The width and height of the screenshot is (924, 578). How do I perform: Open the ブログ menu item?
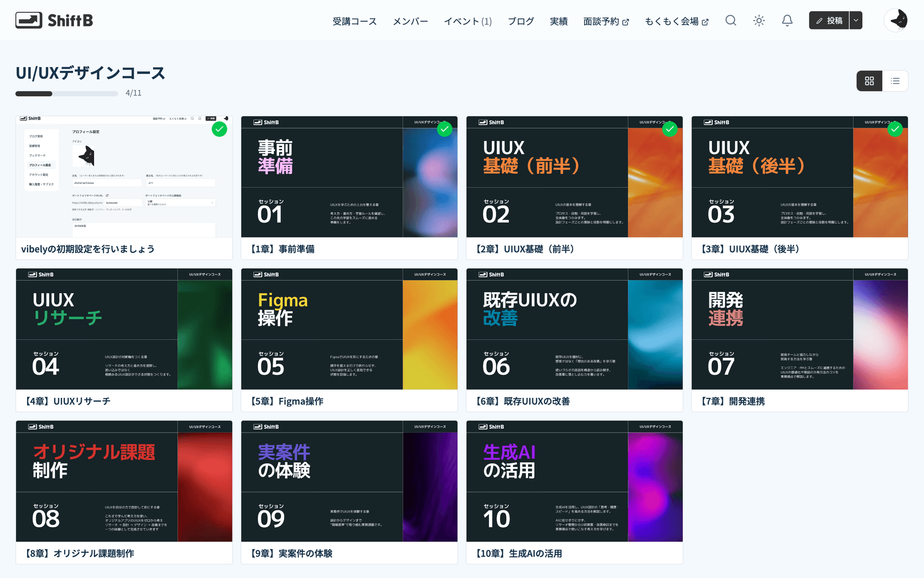click(x=521, y=21)
